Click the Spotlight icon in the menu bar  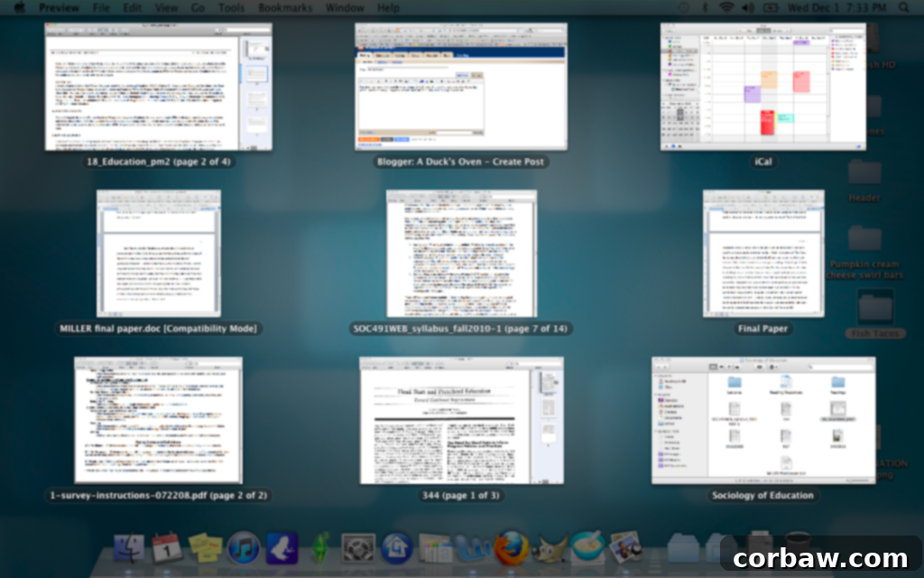tap(903, 8)
